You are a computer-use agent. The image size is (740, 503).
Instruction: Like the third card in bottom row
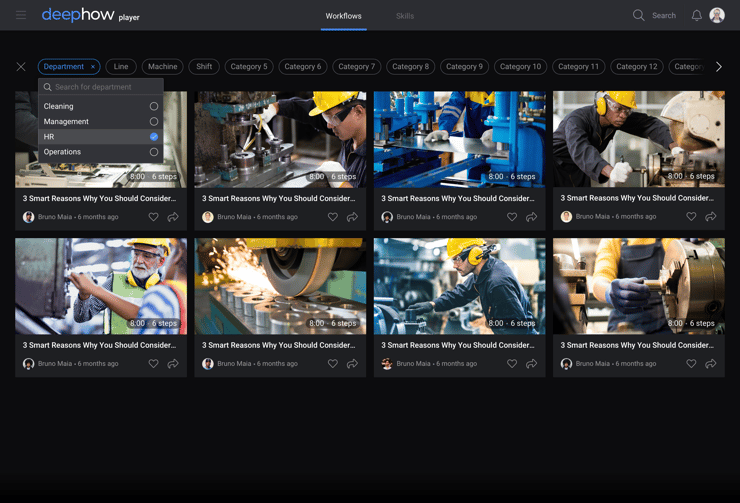(512, 364)
